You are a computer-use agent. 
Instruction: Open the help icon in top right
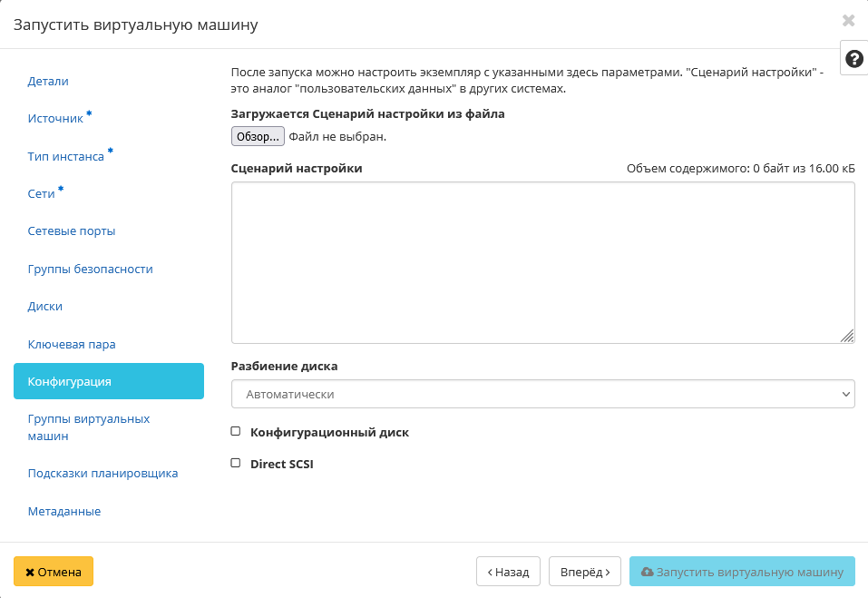coord(853,57)
